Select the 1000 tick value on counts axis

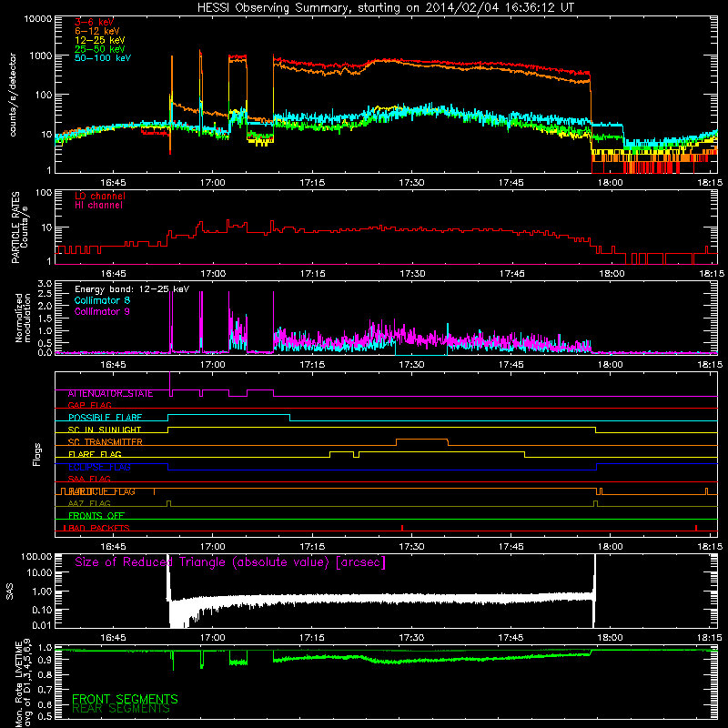click(40, 56)
